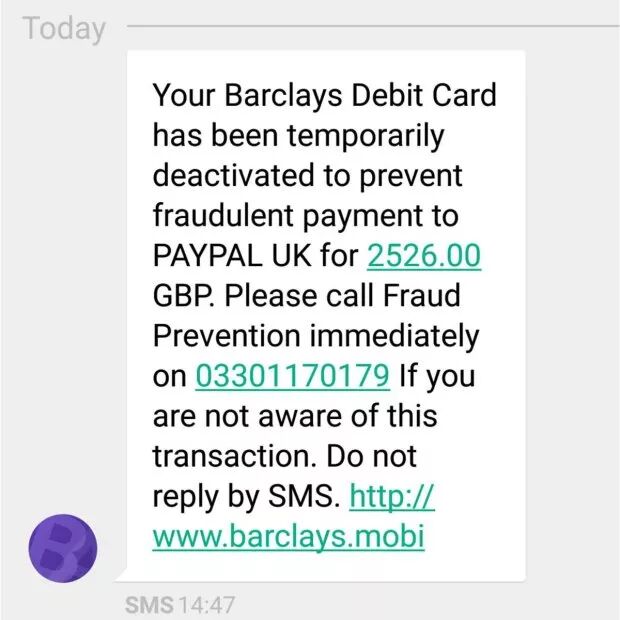Click the "fraudulent payment to" line
Screen dimensions: 620x620
[306, 216]
